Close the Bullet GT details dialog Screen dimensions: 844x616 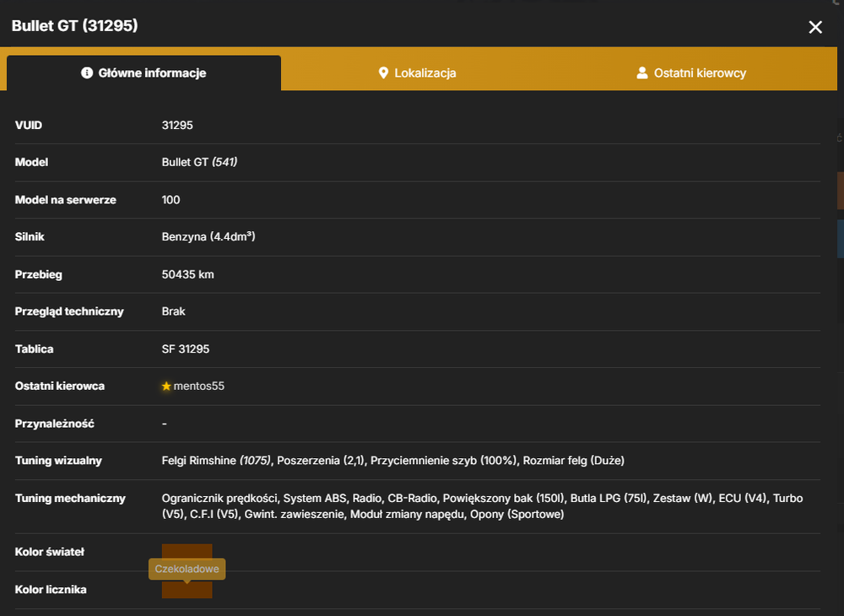pyautogui.click(x=815, y=27)
